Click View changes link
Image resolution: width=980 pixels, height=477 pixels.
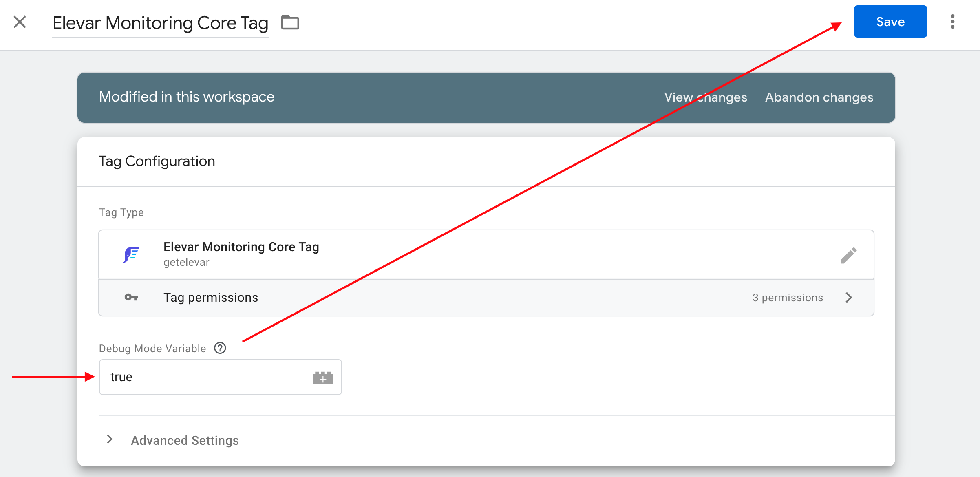pyautogui.click(x=705, y=97)
